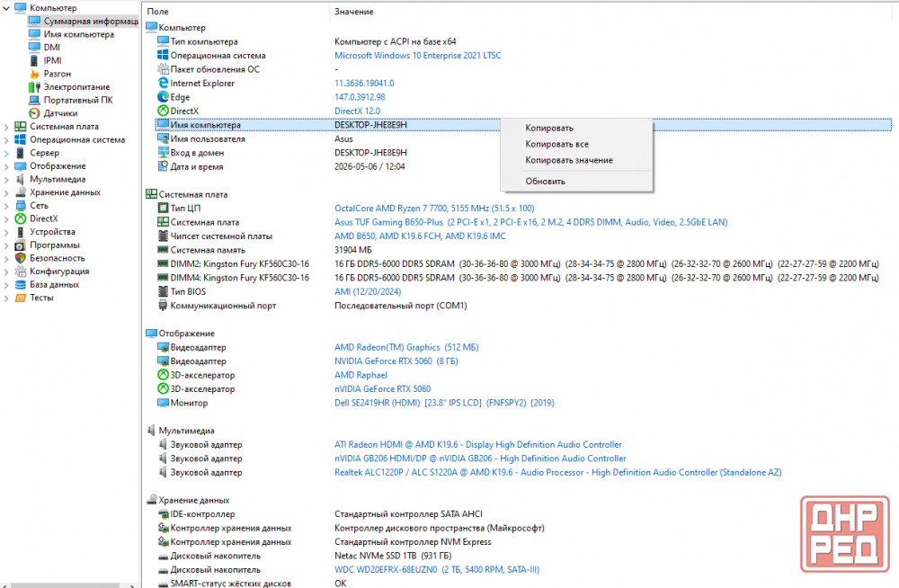Click the Программы icon in sidebar

21,245
